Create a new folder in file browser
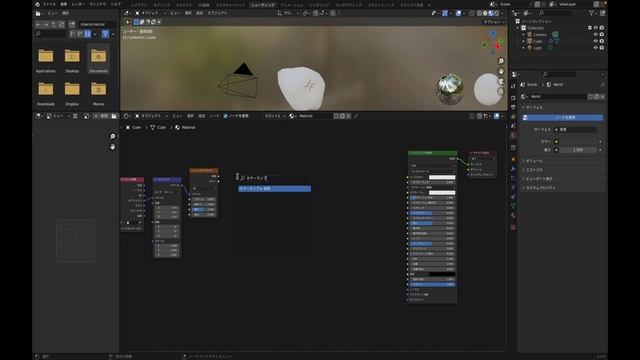The height and width of the screenshot is (360, 640). 72,24
